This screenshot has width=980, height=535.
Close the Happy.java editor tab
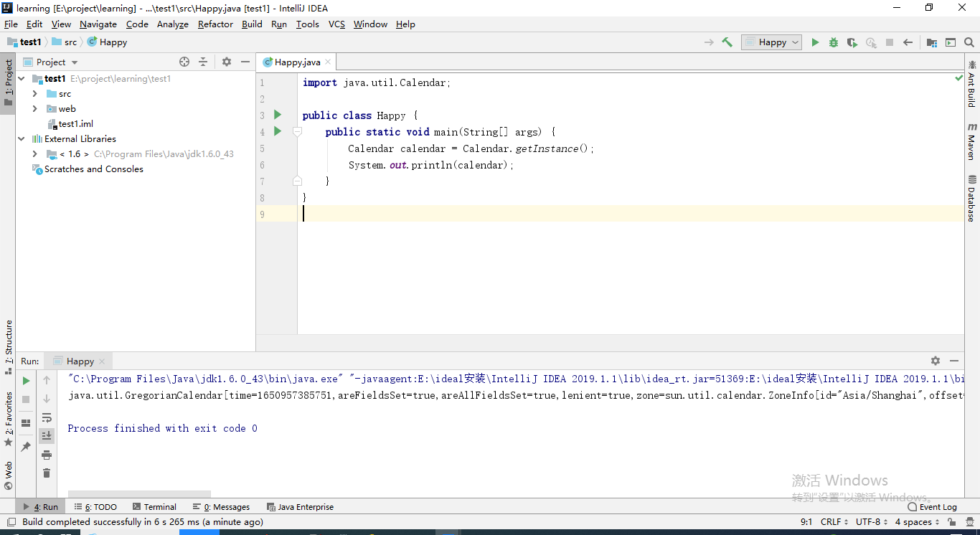[x=328, y=62]
